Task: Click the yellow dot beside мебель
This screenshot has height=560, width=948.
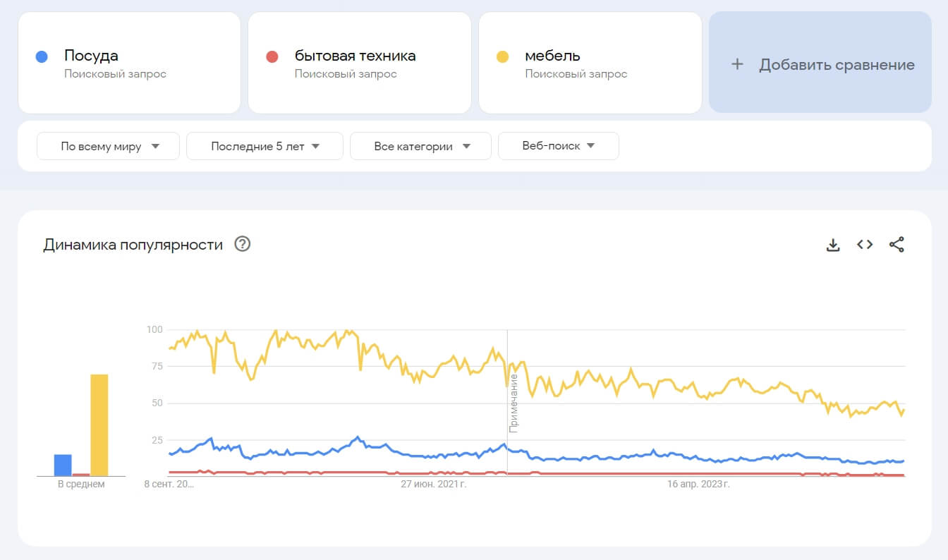Action: tap(502, 56)
